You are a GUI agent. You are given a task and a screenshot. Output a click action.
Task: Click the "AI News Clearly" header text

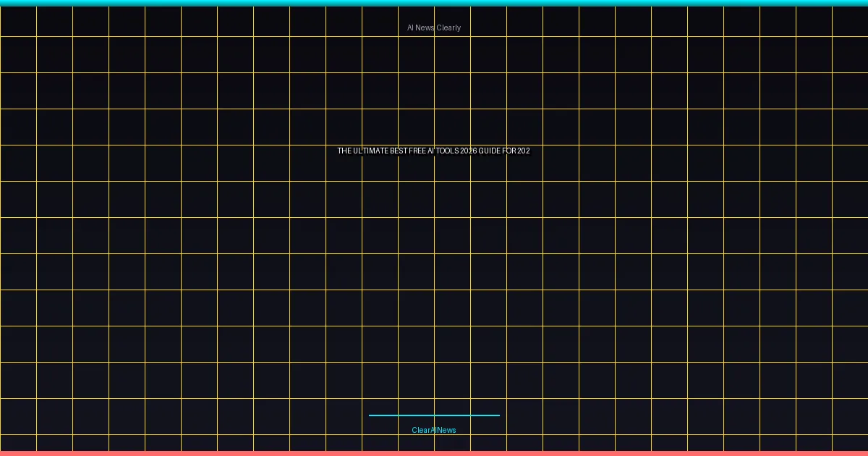(434, 28)
